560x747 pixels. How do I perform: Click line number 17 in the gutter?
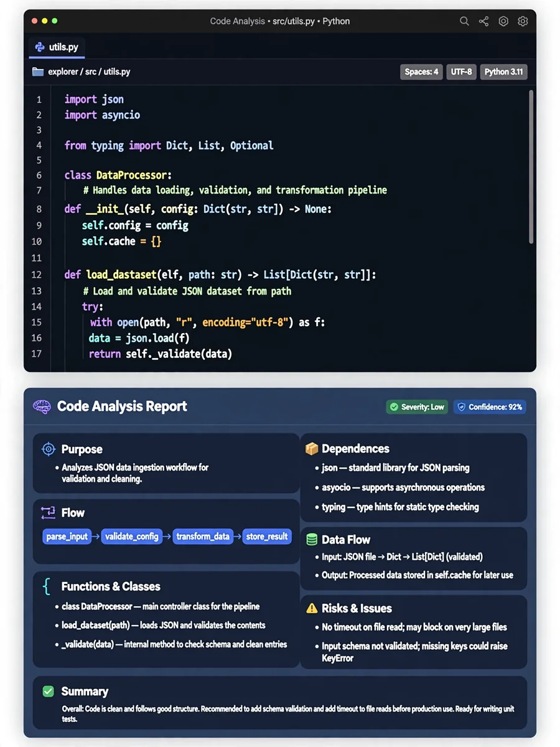coord(36,354)
